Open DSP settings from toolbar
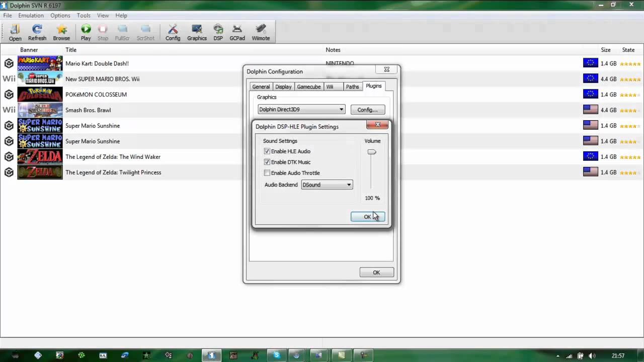 click(x=218, y=32)
